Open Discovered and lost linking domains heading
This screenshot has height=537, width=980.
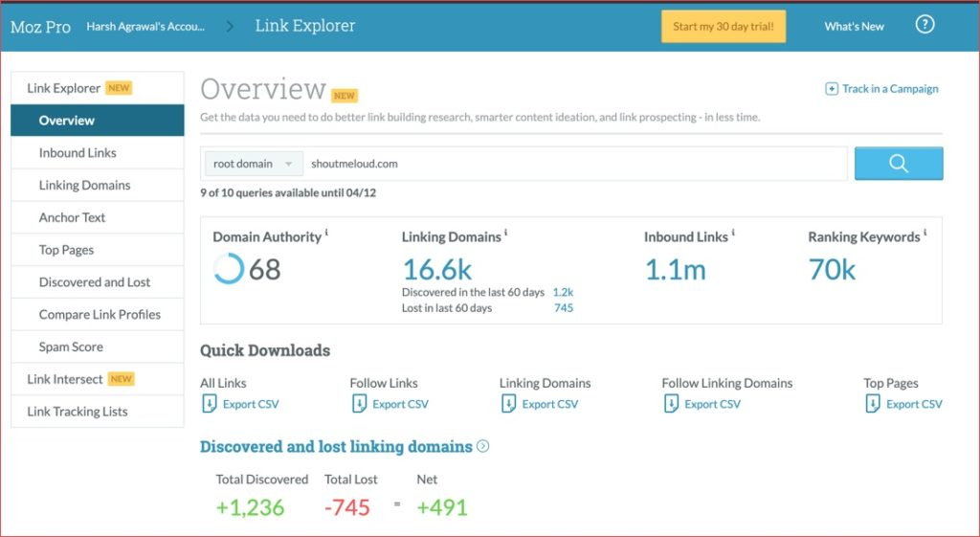(x=336, y=446)
